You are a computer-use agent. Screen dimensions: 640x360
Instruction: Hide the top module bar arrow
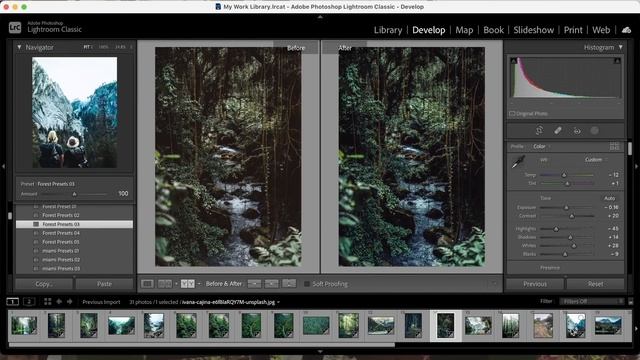[320, 17]
